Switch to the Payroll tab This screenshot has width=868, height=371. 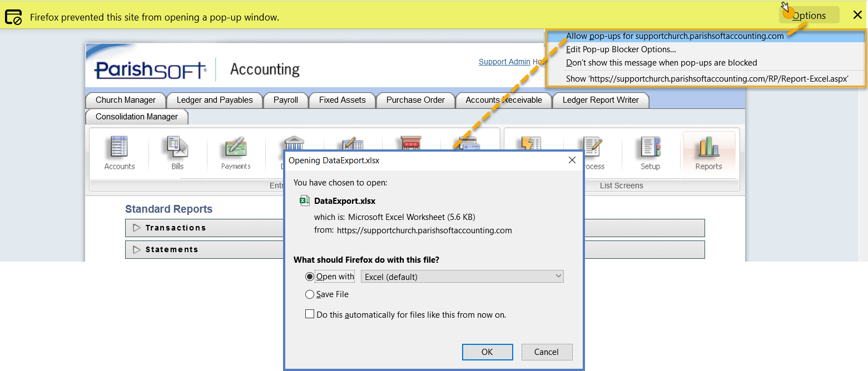[286, 100]
